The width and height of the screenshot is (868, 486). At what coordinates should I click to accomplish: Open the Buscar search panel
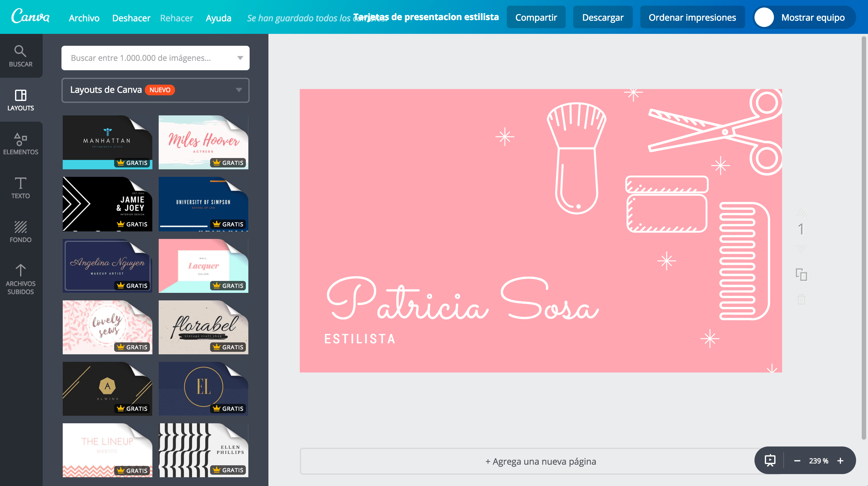coord(21,56)
